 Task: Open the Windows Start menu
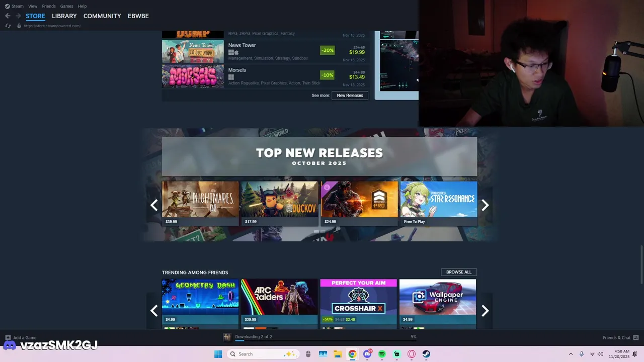click(218, 354)
